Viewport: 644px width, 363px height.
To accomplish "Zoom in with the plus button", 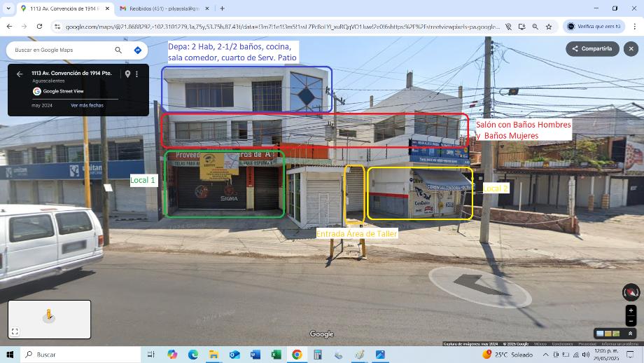I will coord(631,310).
